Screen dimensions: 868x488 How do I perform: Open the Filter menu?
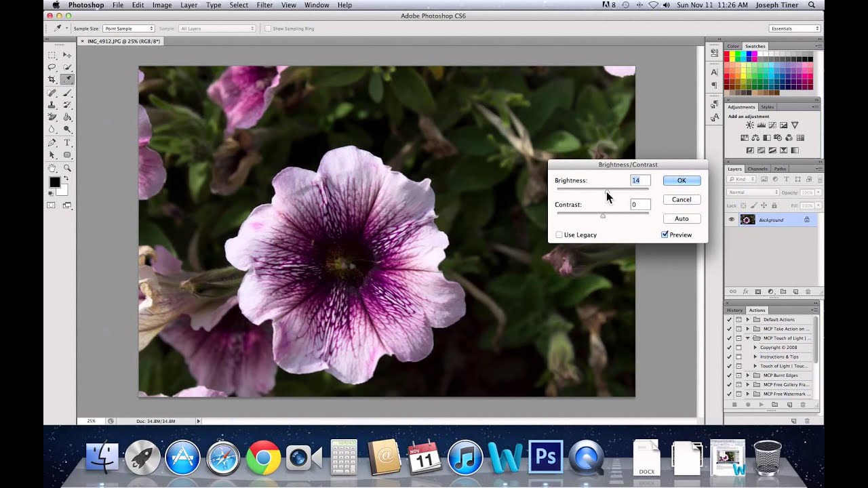pos(264,5)
